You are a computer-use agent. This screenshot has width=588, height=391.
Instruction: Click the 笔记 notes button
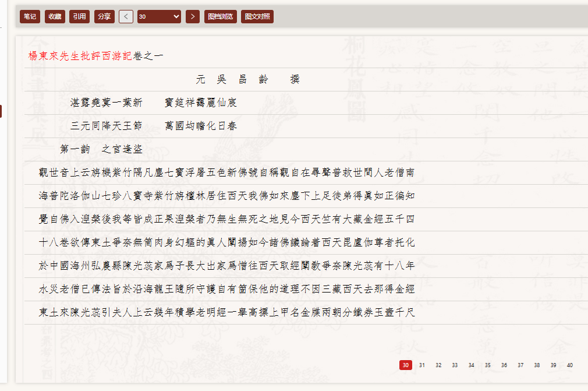tap(30, 16)
